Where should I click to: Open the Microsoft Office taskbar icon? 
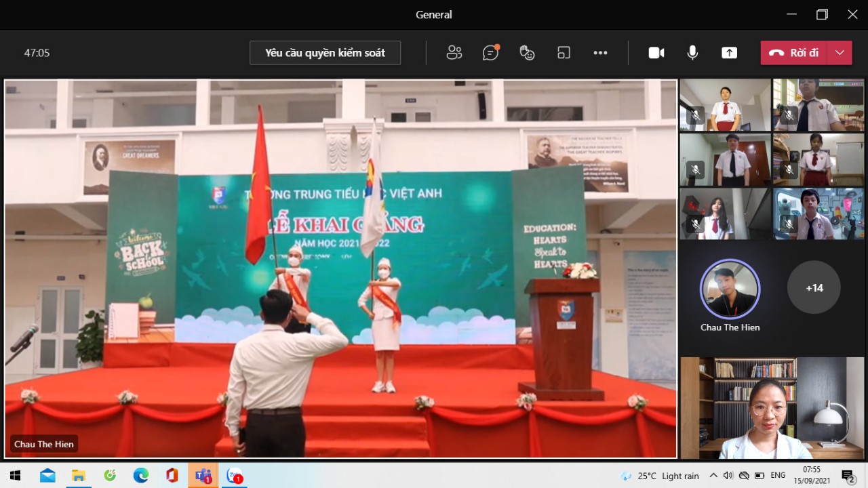(172, 476)
